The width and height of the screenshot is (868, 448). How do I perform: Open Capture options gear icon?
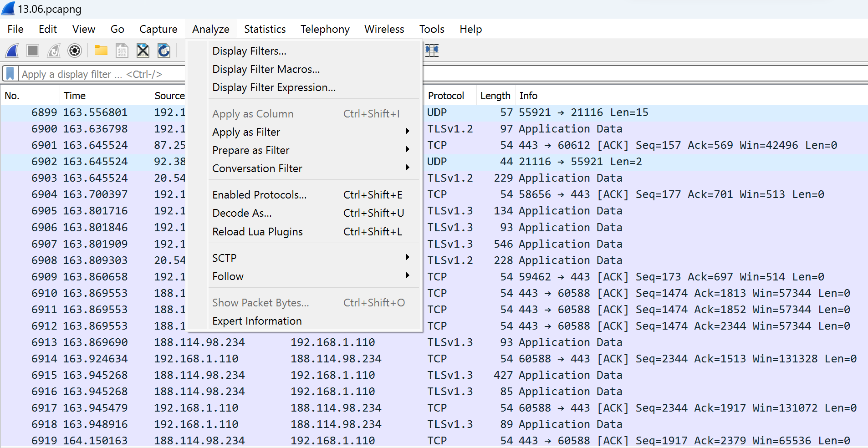tap(75, 51)
